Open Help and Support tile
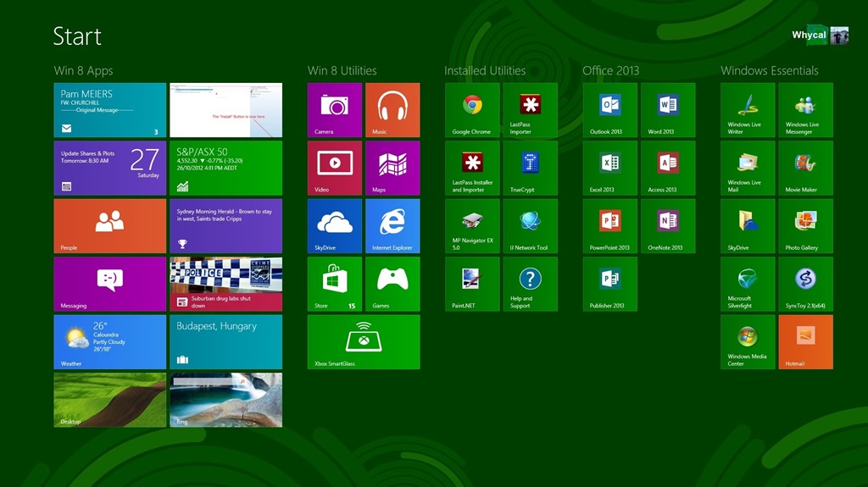Screen dimensions: 868x487 pyautogui.click(x=531, y=284)
